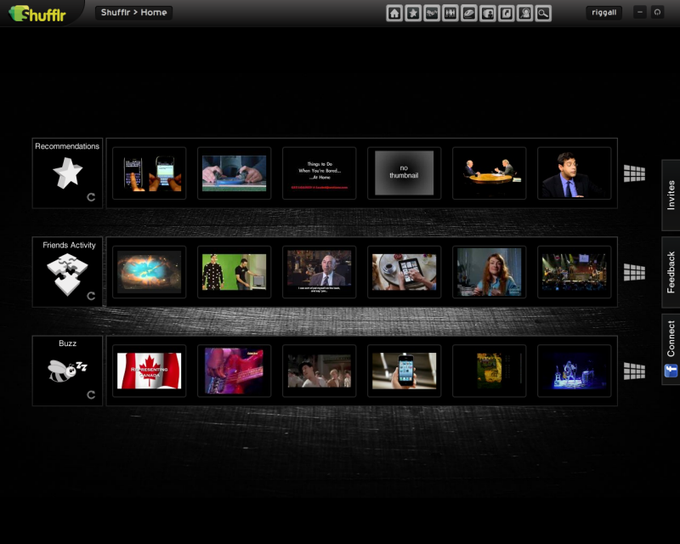Click the magnifier search icon

(x=543, y=13)
